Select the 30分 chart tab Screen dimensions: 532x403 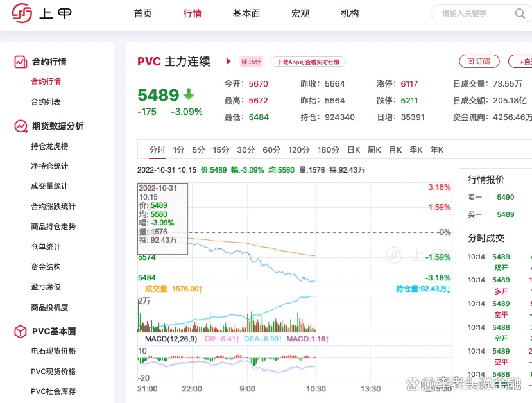tap(246, 150)
